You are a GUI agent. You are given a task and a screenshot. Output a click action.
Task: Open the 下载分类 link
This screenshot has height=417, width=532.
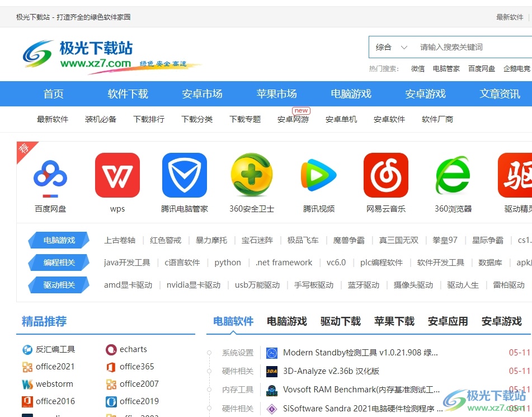[x=197, y=119]
